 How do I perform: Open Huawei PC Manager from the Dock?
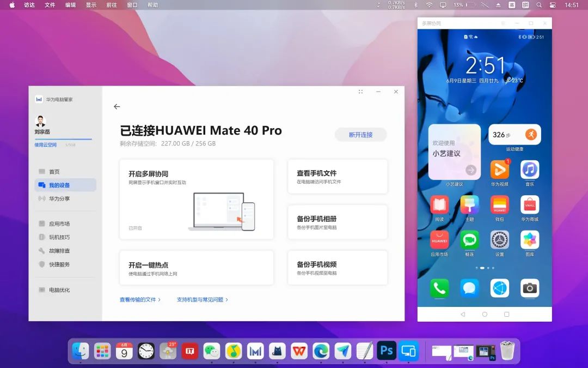(255, 351)
